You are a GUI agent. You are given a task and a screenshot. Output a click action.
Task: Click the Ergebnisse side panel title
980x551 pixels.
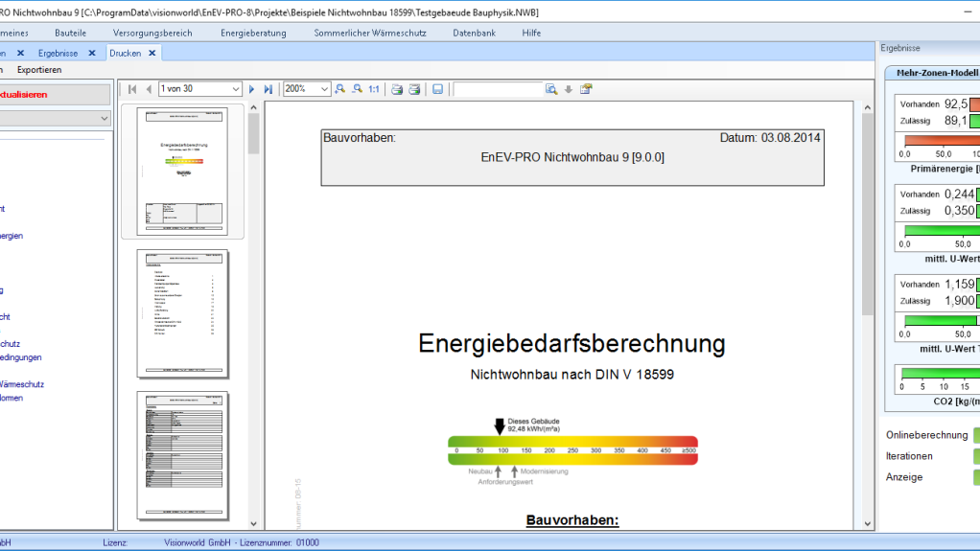point(900,48)
